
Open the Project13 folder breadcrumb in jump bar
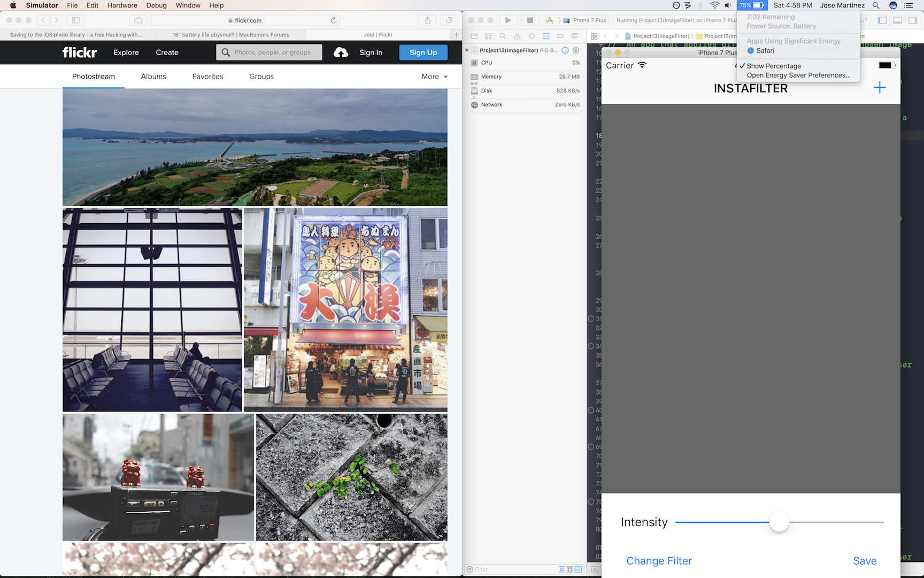pyautogui.click(x=716, y=36)
